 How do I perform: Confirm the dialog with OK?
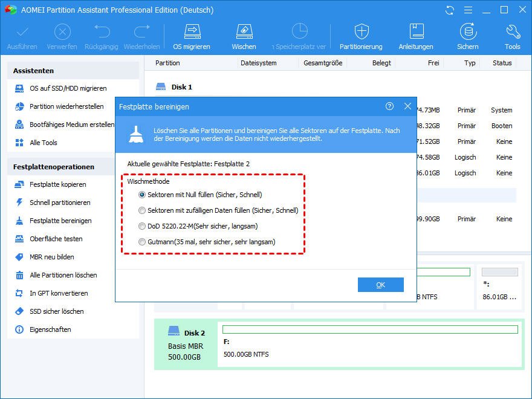[381, 285]
